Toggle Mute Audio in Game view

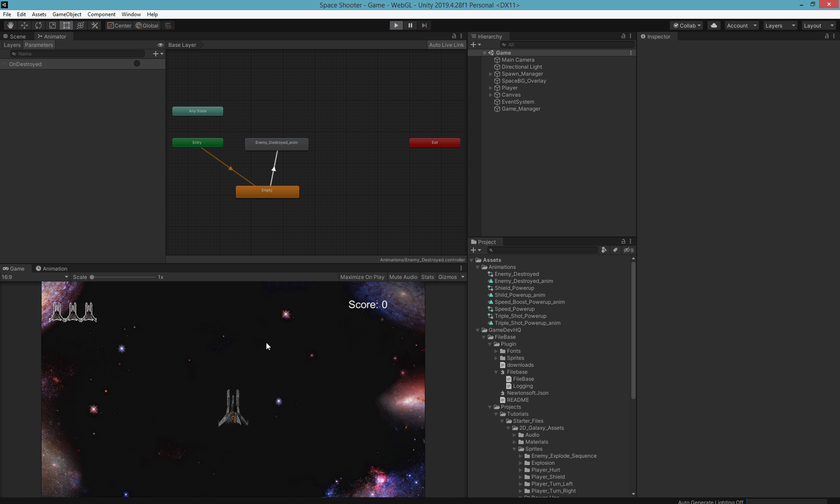click(x=403, y=277)
